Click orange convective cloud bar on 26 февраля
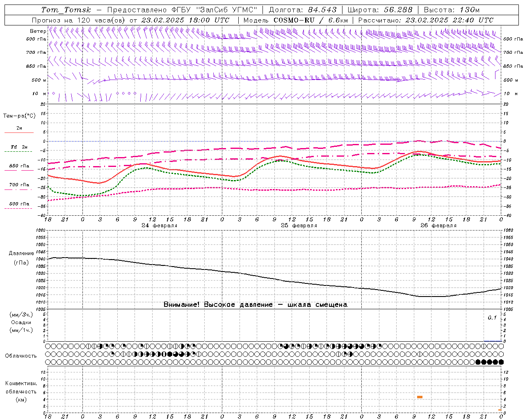Screen dimensions: 525x420 420,397
